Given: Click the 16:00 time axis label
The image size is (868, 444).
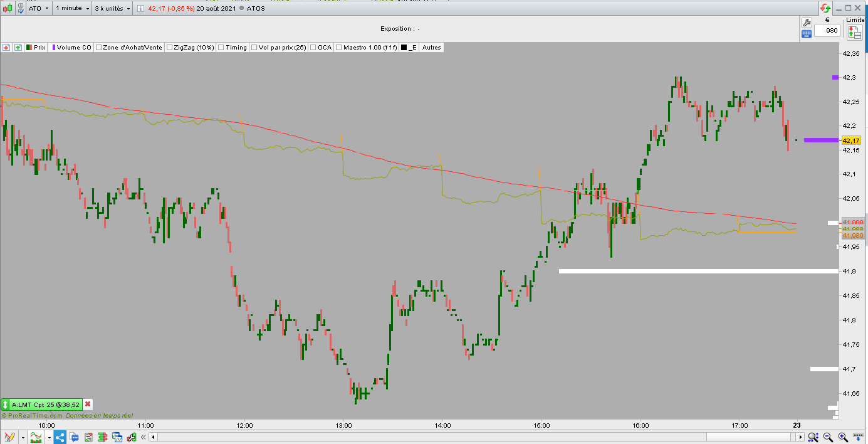Looking at the screenshot, I should [x=641, y=425].
